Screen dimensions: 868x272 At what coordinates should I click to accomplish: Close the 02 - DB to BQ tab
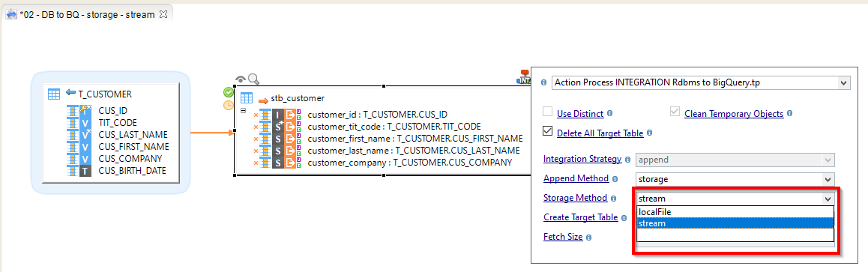163,14
